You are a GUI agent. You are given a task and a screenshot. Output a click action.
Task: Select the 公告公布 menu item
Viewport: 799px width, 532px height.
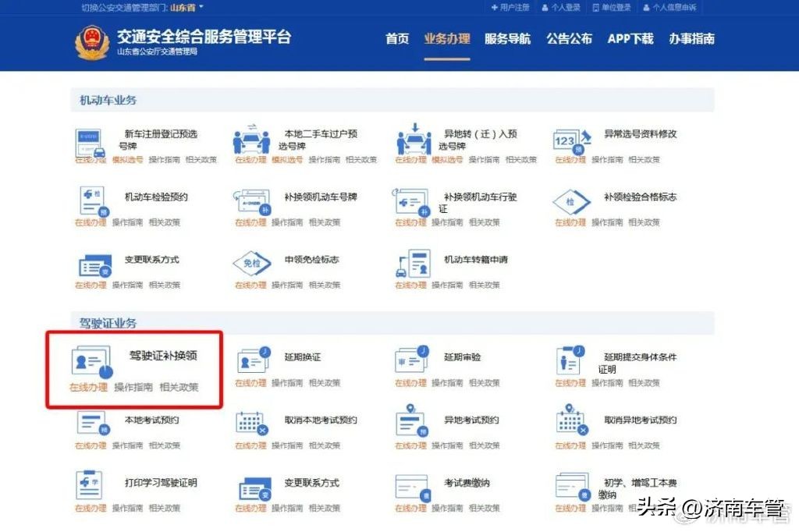tap(569, 38)
